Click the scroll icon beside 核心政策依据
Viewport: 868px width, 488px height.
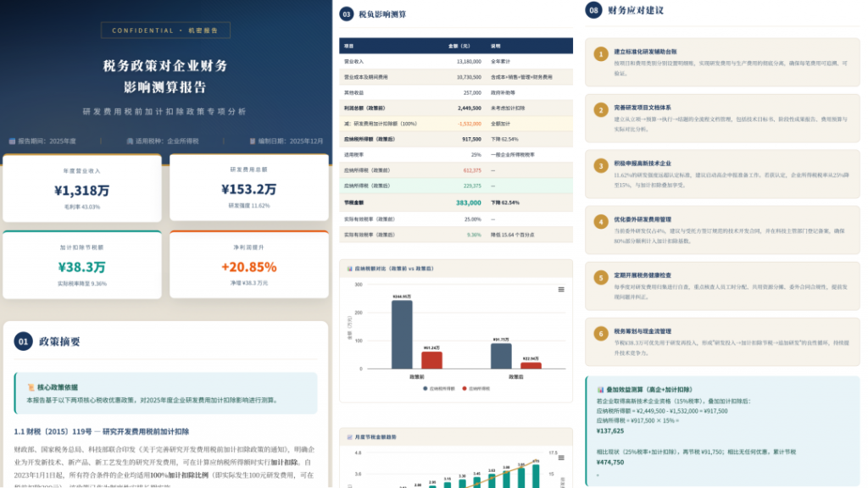click(x=31, y=387)
